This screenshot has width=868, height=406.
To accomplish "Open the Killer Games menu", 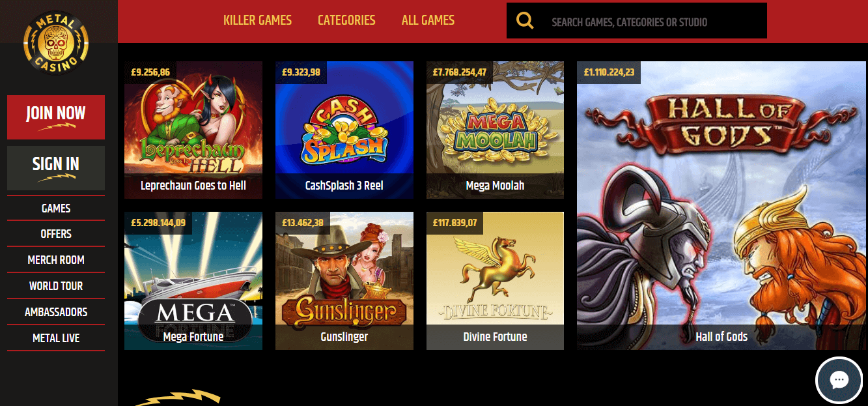I will (x=257, y=20).
